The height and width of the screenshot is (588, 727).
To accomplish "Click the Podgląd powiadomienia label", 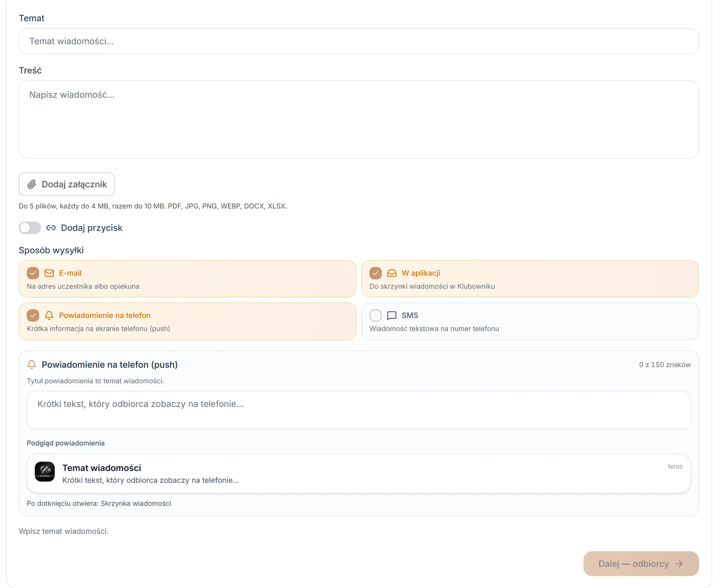I will [66, 443].
